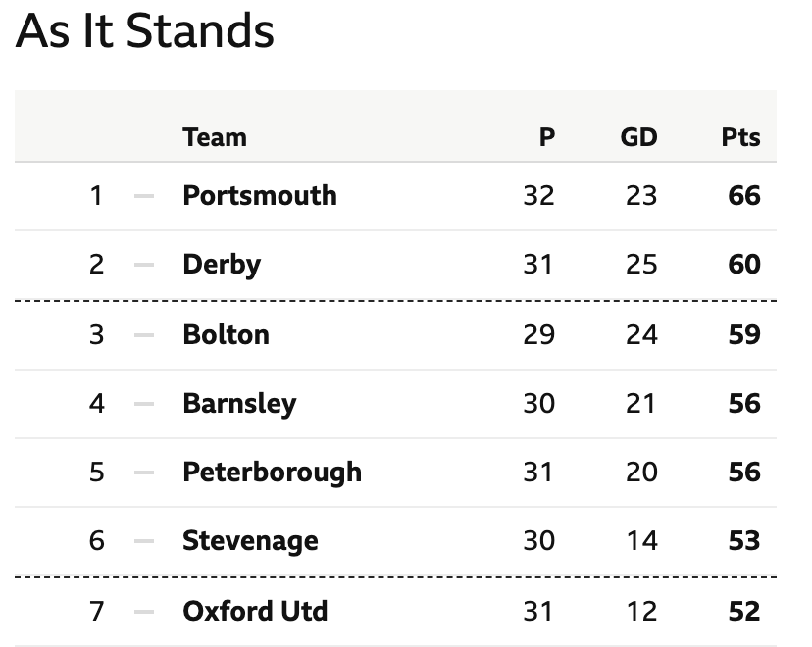Click the no-movement dash icon beside Oxford Utd
Viewport: 812px width, 647px height.
[x=144, y=612]
